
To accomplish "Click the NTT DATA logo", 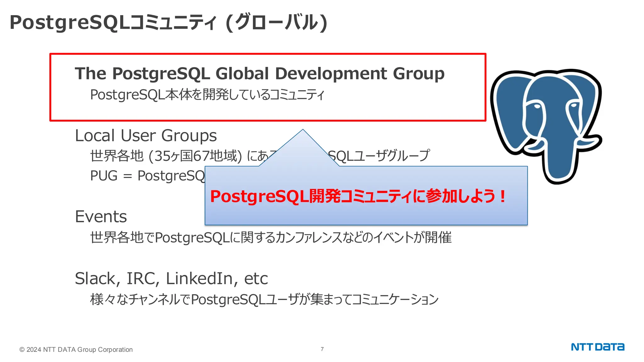I will click(597, 347).
